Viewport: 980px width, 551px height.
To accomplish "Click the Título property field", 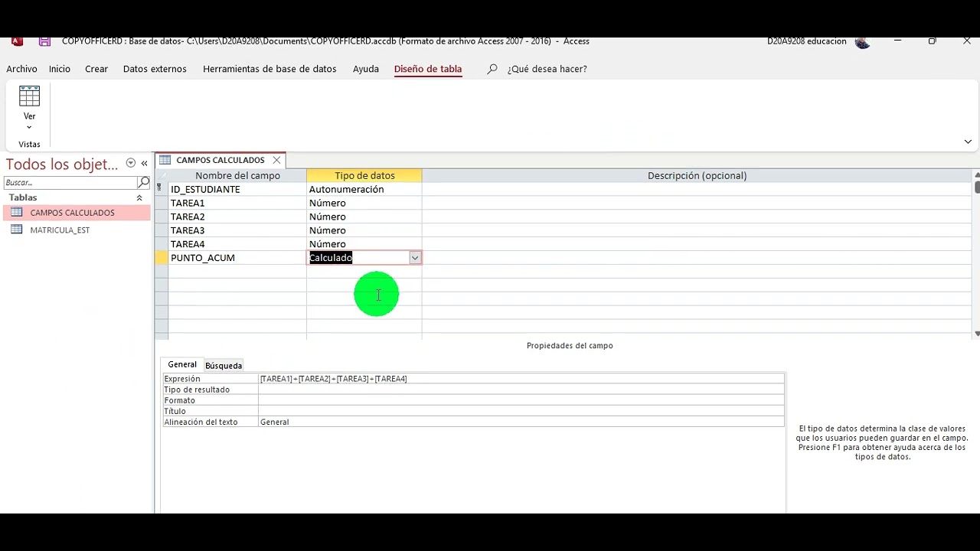I will point(521,411).
